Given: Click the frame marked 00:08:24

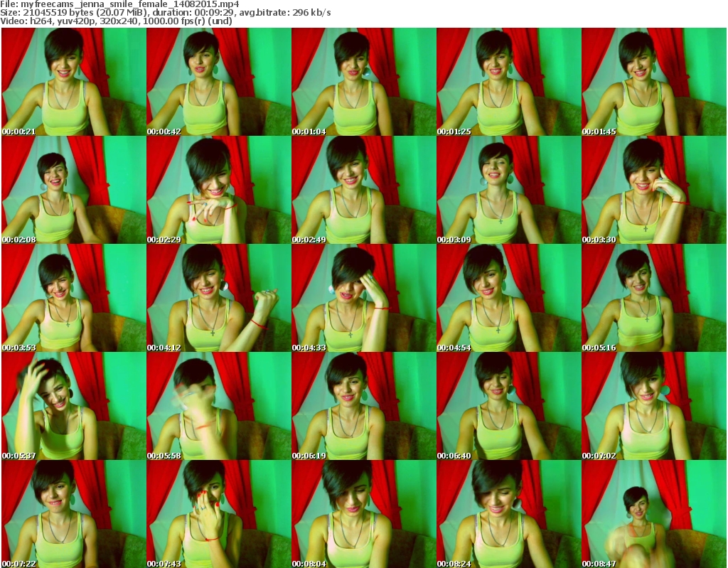Looking at the screenshot, I should 508,514.
